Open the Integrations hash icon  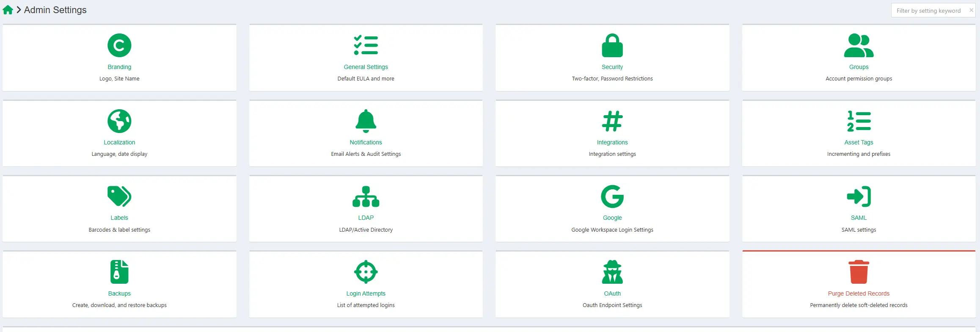click(612, 121)
